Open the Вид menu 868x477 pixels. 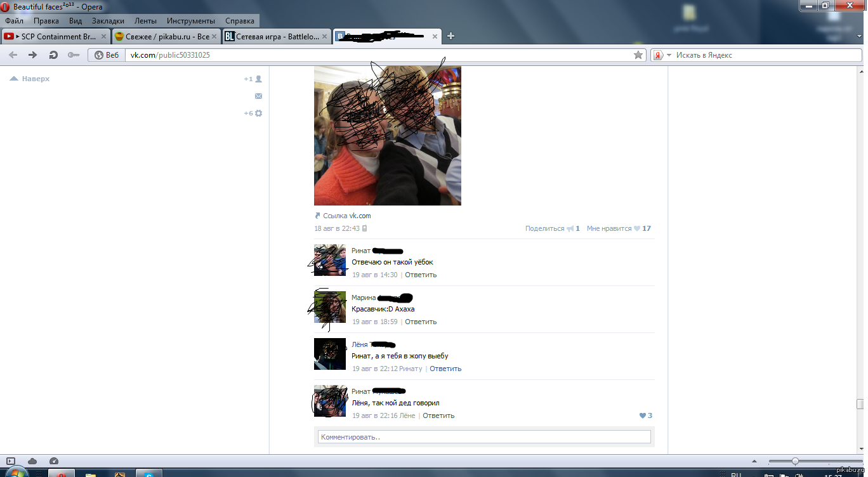(x=76, y=21)
